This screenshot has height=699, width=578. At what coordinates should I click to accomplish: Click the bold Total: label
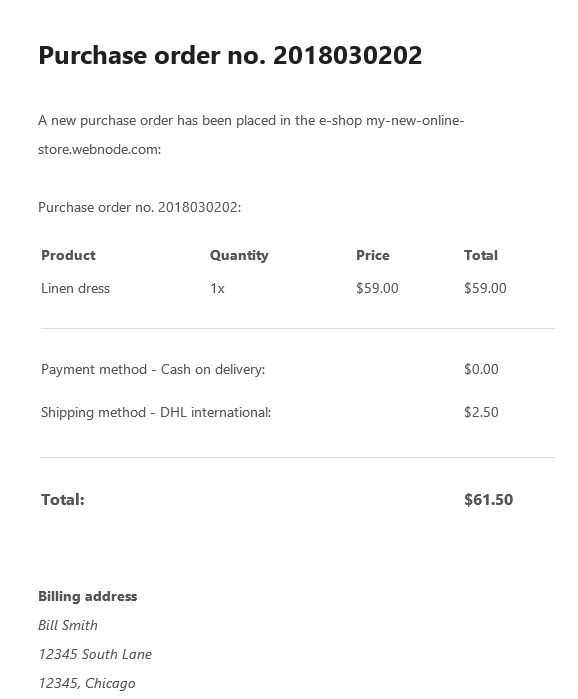[x=63, y=500]
